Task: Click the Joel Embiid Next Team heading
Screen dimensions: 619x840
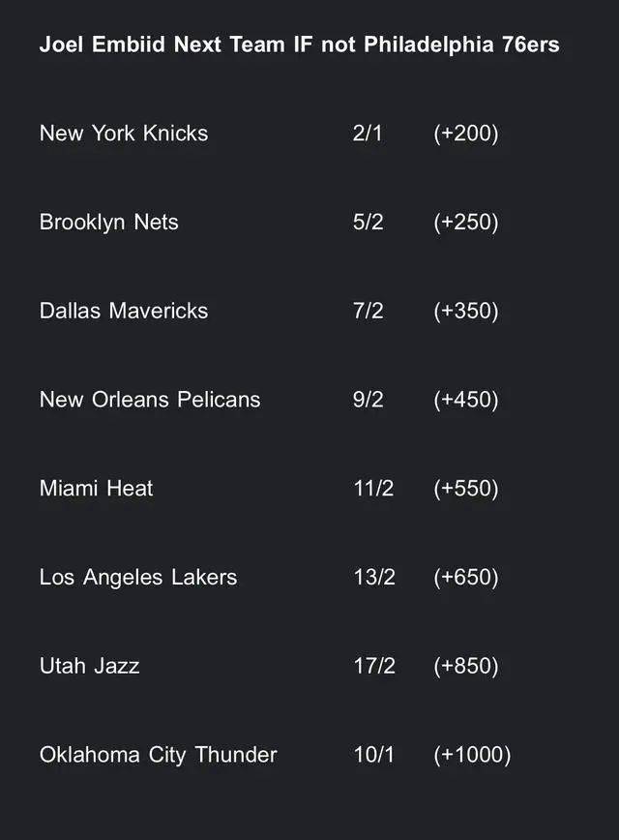Action: 299,45
